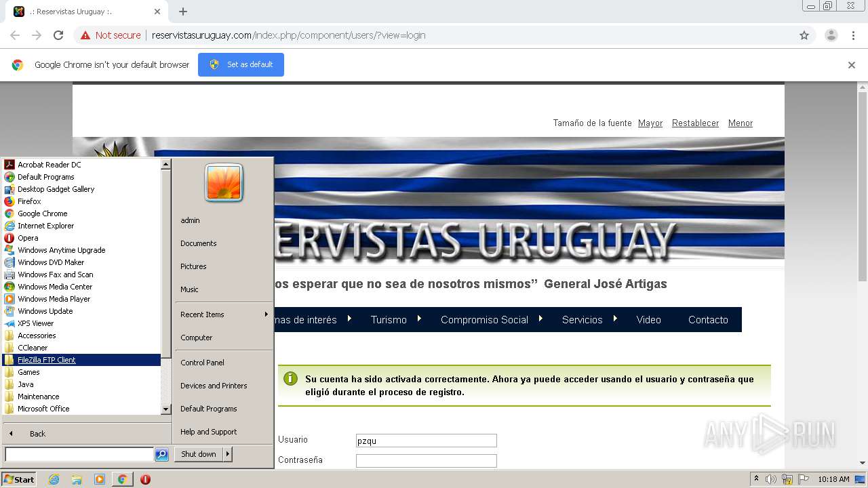Click Set as default button
Image resolution: width=868 pixels, height=488 pixels.
point(241,64)
